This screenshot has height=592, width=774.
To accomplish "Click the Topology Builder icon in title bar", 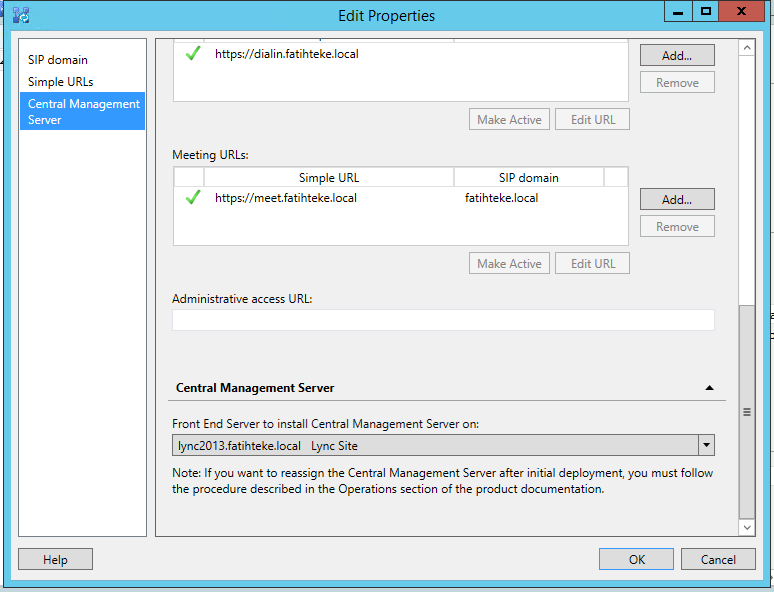I will pos(21,15).
